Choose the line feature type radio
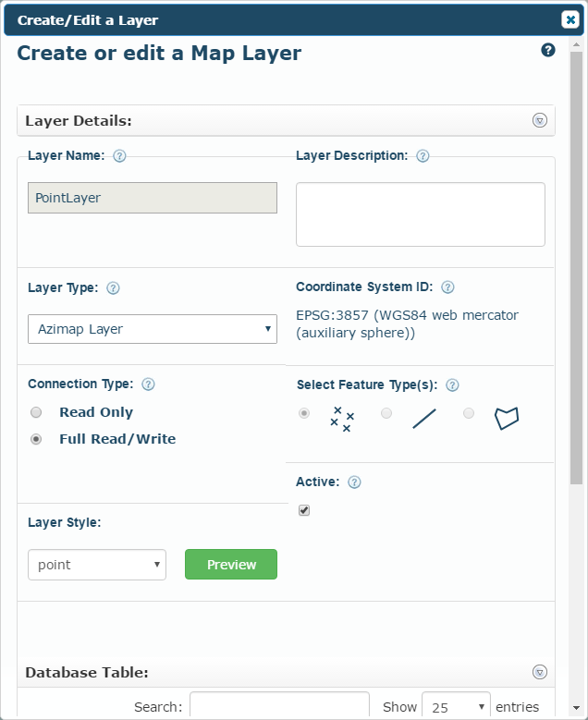This screenshot has width=588, height=720. point(386,413)
